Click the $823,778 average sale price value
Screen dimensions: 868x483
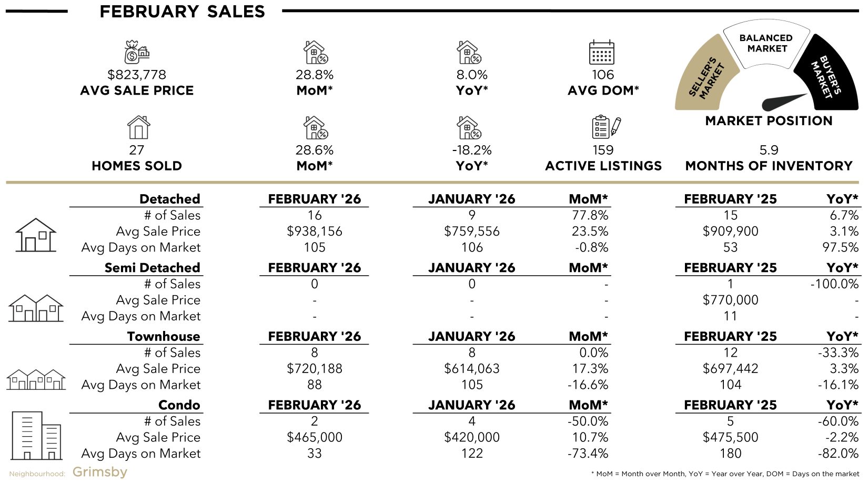(137, 75)
